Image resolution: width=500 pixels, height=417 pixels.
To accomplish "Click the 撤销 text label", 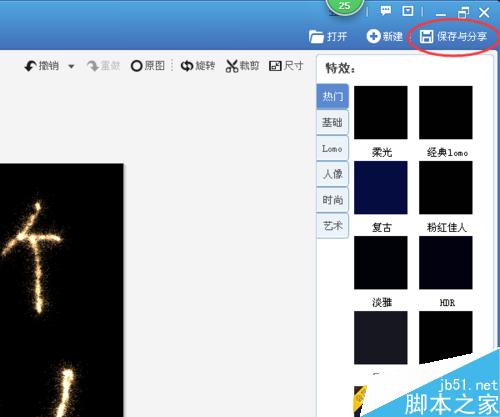I will point(49,66).
